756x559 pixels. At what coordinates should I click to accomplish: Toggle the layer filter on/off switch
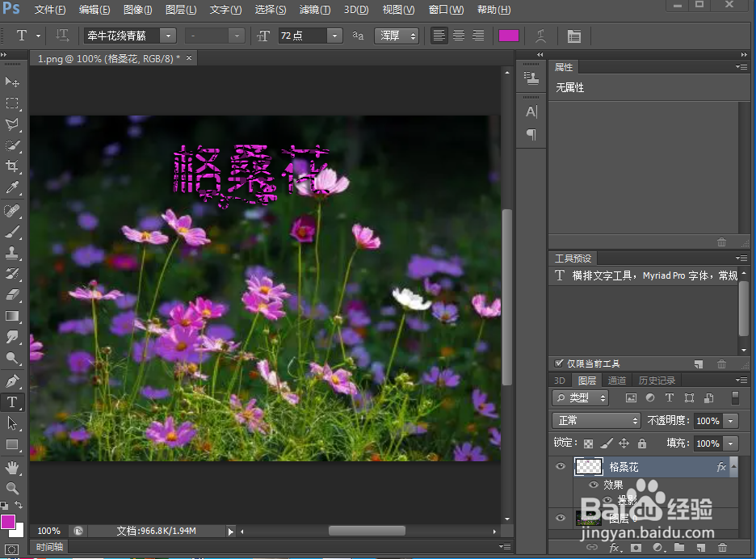[x=735, y=398]
